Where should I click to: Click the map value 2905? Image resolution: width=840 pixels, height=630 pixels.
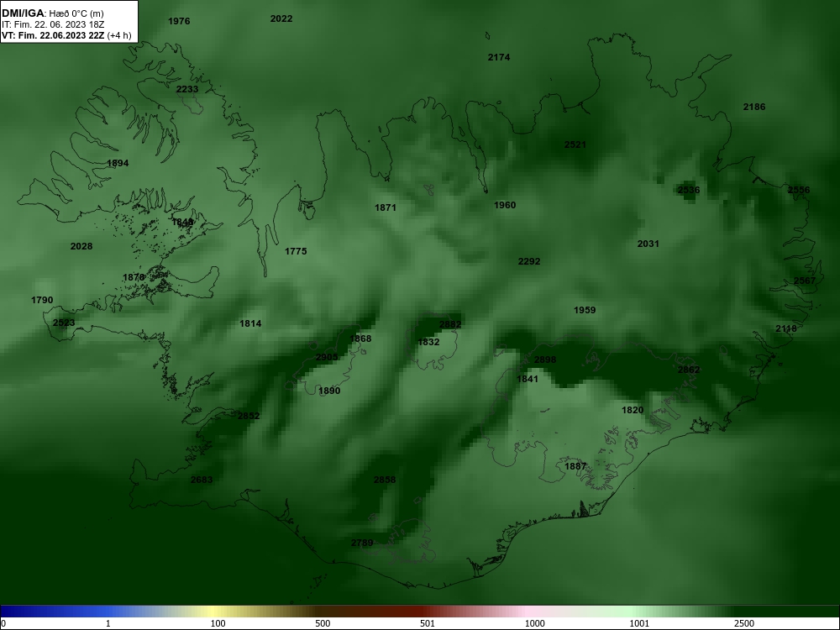(327, 357)
